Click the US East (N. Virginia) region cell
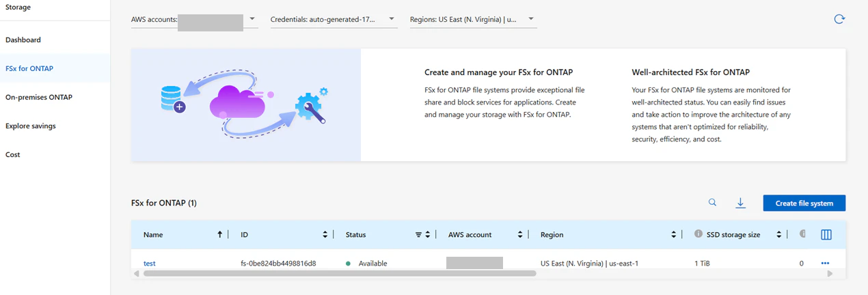Viewport: 868px width, 295px height. click(x=589, y=263)
